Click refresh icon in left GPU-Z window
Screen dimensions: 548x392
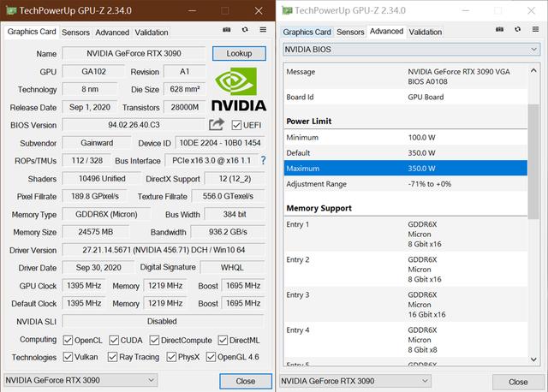tap(245, 30)
